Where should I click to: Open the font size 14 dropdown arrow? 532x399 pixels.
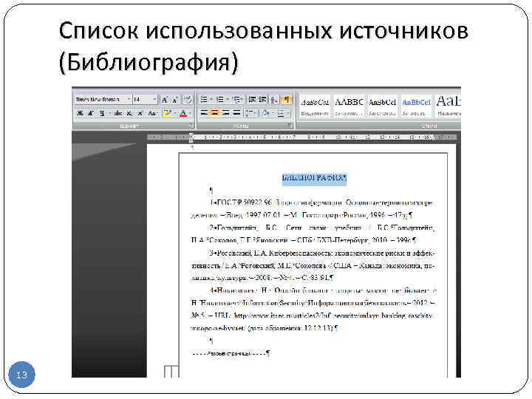click(x=154, y=100)
